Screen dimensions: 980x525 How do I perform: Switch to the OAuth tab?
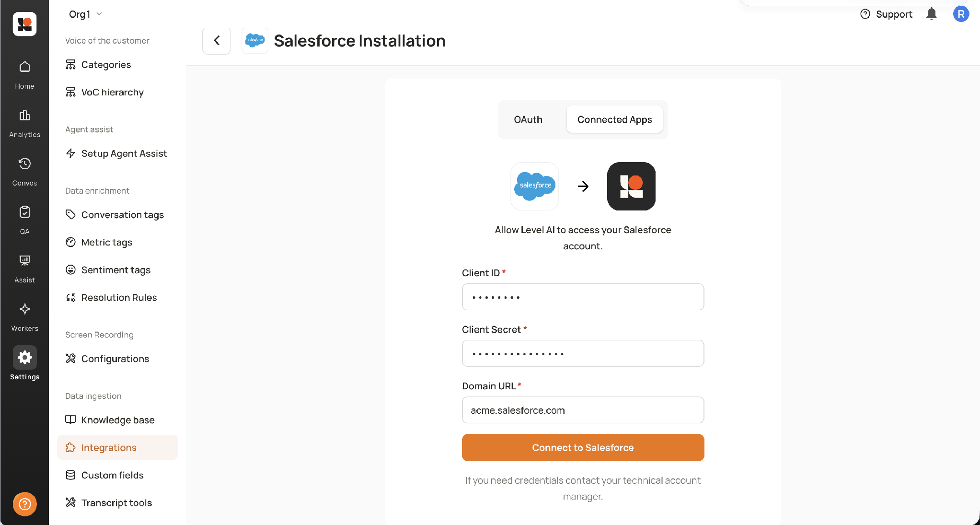(528, 119)
